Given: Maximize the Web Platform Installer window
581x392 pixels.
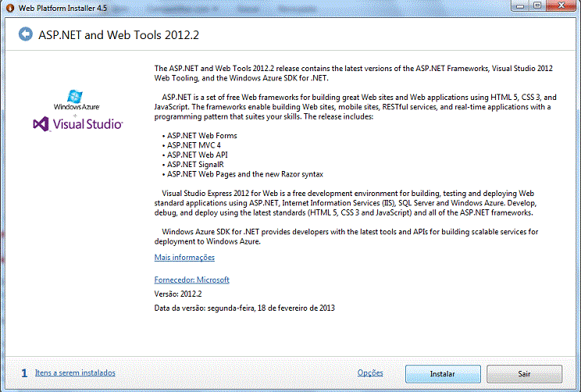Looking at the screenshot, I should [x=537, y=6].
